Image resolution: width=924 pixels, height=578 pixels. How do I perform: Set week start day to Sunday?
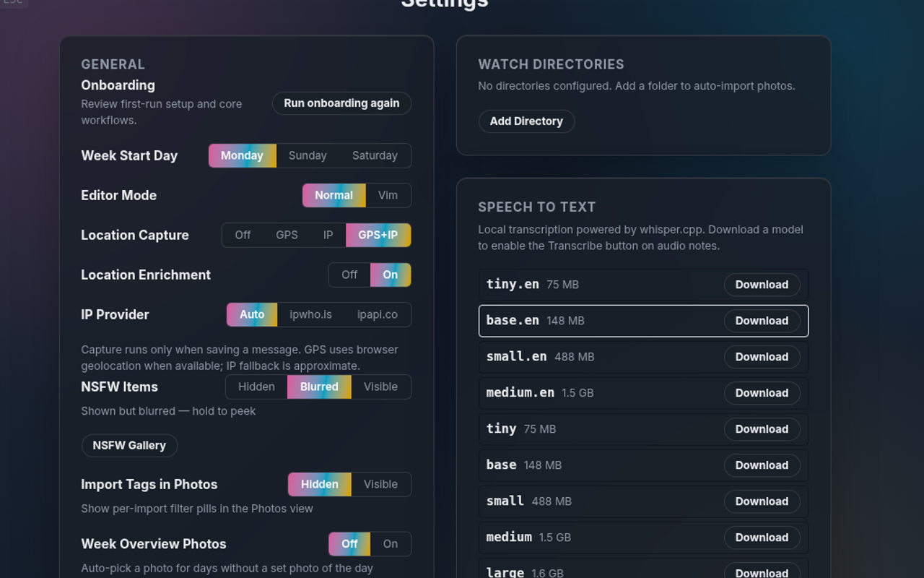click(x=308, y=155)
